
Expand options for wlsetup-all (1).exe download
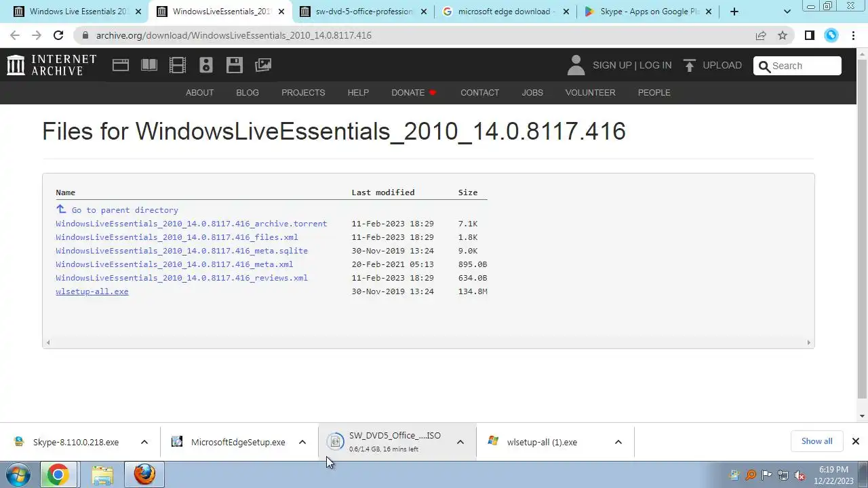click(x=618, y=442)
